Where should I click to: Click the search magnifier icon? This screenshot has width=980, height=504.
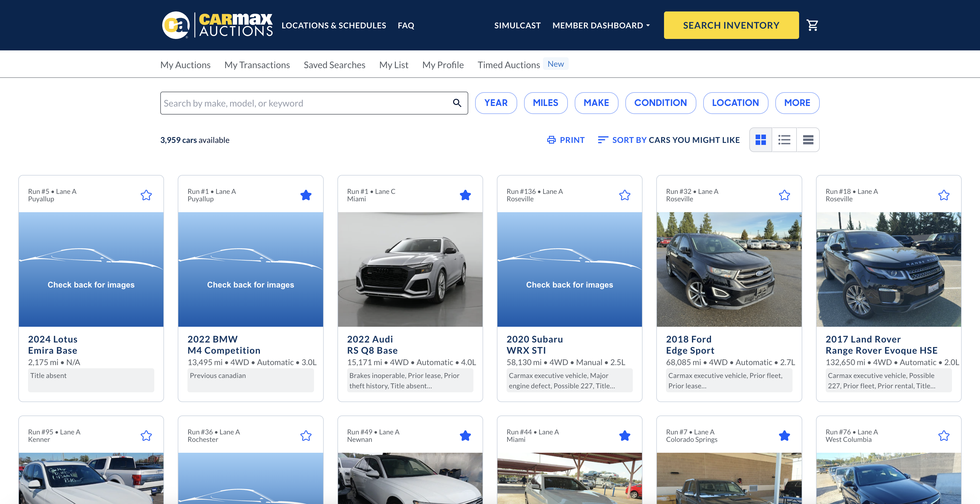pyautogui.click(x=457, y=103)
